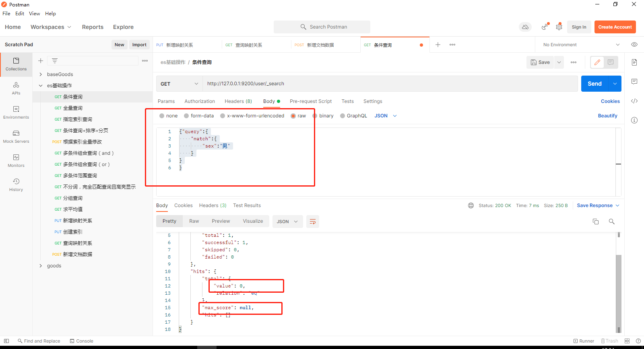Switch to the Headers (8) tab
Viewport: 644px width, 349px height.
click(238, 101)
